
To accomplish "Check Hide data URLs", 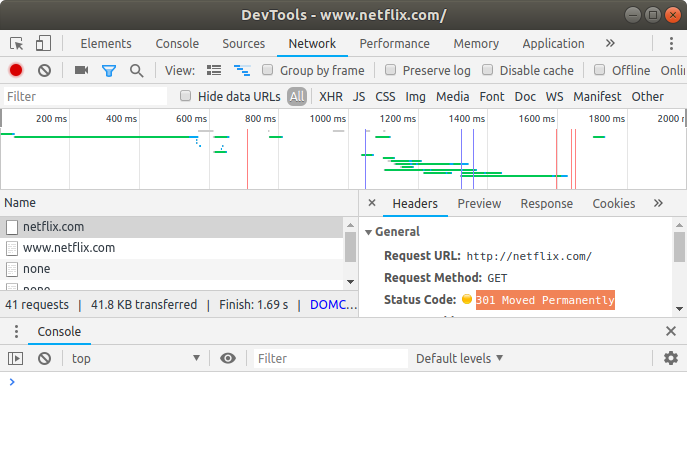I will click(x=186, y=96).
